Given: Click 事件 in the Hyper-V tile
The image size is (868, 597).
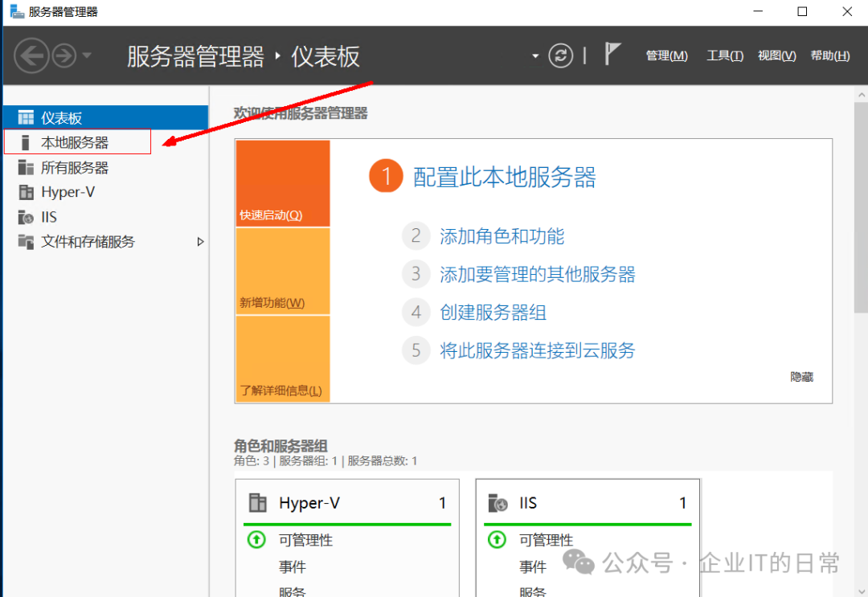Looking at the screenshot, I should [293, 566].
